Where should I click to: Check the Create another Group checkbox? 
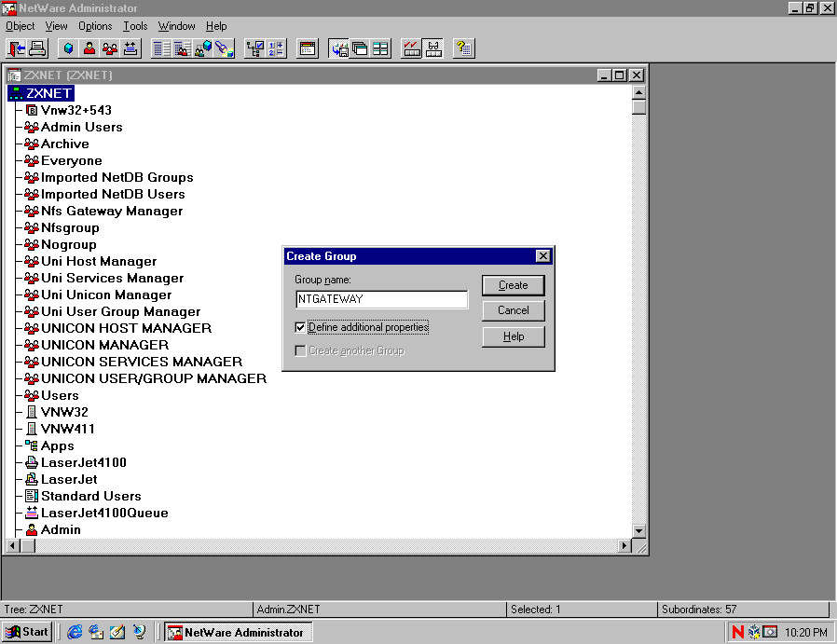point(300,350)
